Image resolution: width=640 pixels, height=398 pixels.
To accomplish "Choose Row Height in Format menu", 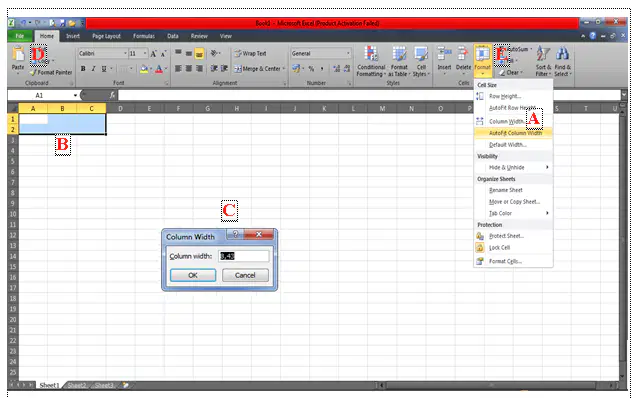I will coord(513,96).
